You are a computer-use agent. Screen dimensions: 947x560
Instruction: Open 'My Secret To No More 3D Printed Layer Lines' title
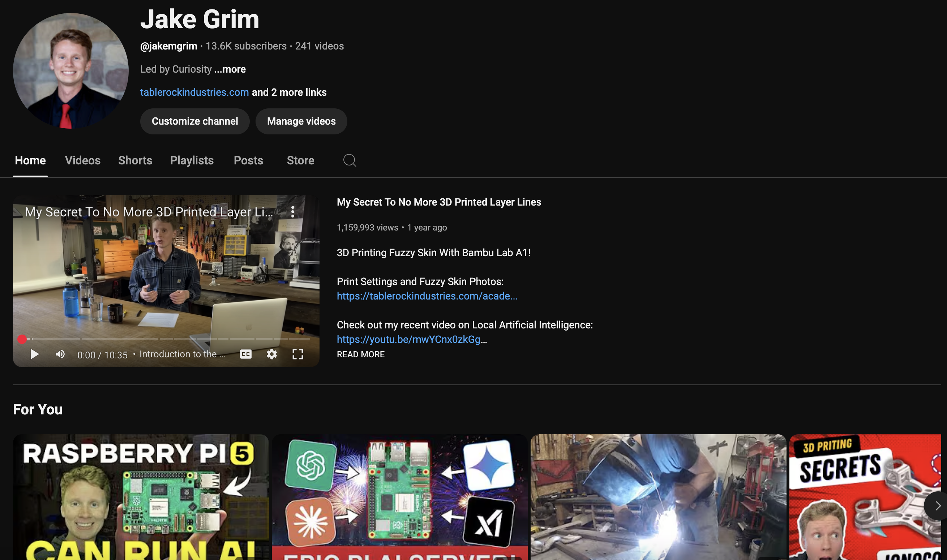pos(438,202)
